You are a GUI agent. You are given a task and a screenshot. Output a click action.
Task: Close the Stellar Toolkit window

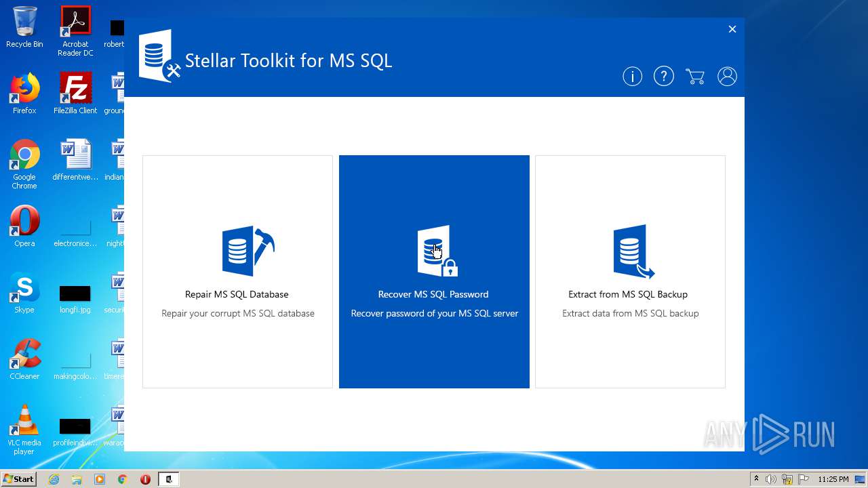[x=732, y=29]
